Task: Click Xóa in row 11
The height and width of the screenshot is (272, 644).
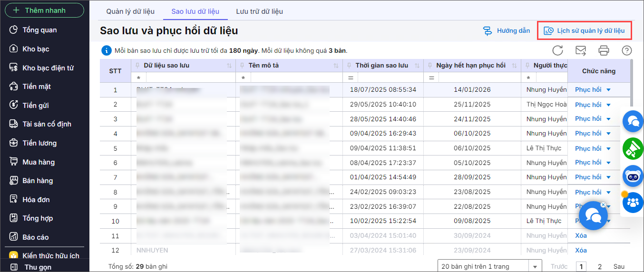Action: pyautogui.click(x=581, y=235)
